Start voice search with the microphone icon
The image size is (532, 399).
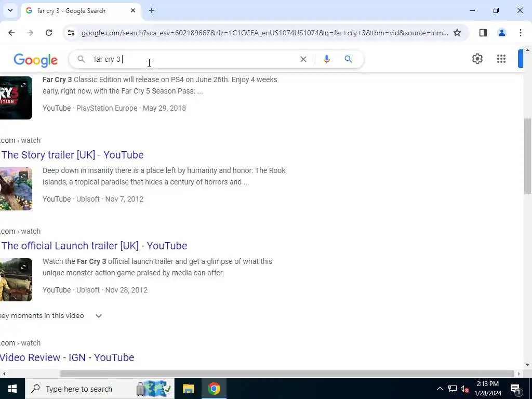click(326, 59)
